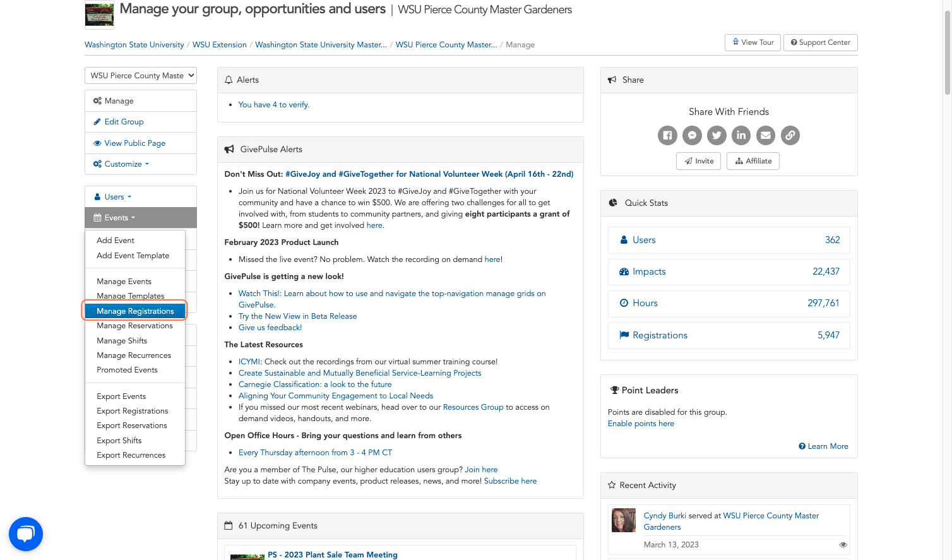Share the group on Facebook
This screenshot has width=952, height=560.
667,135
